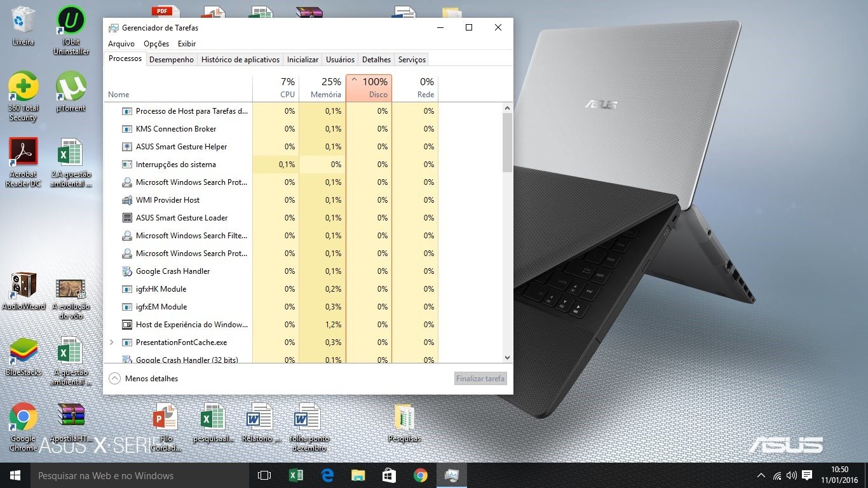Open the Opções menu
This screenshot has width=868, height=488.
156,44
